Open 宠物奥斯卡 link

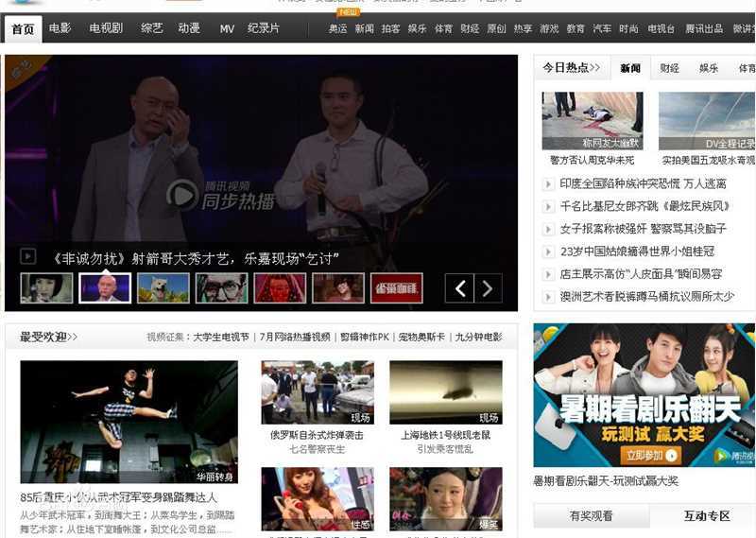pyautogui.click(x=421, y=337)
